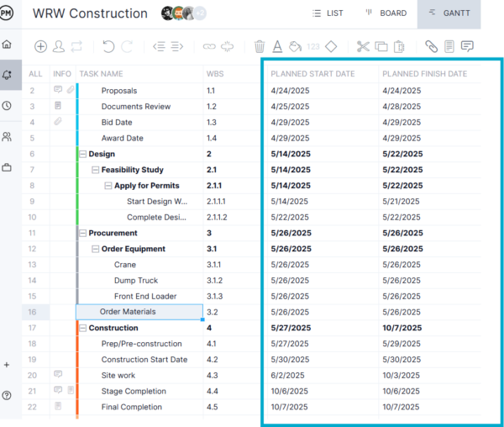Open notes with the document toolbar icon

pos(449,46)
